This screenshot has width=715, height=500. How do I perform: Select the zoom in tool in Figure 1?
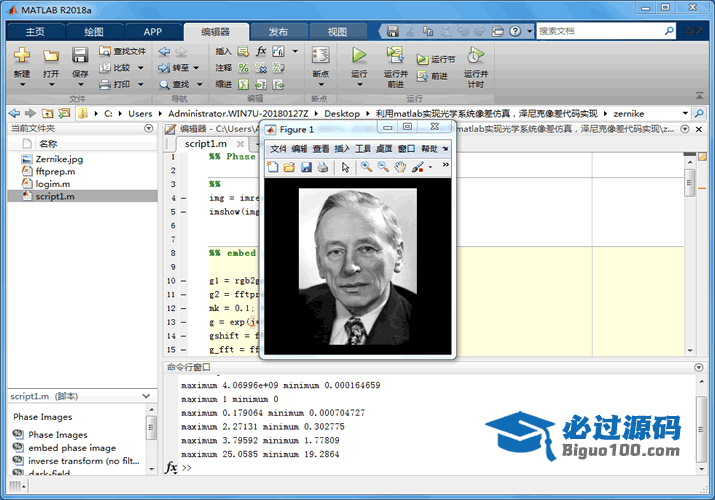click(x=366, y=167)
